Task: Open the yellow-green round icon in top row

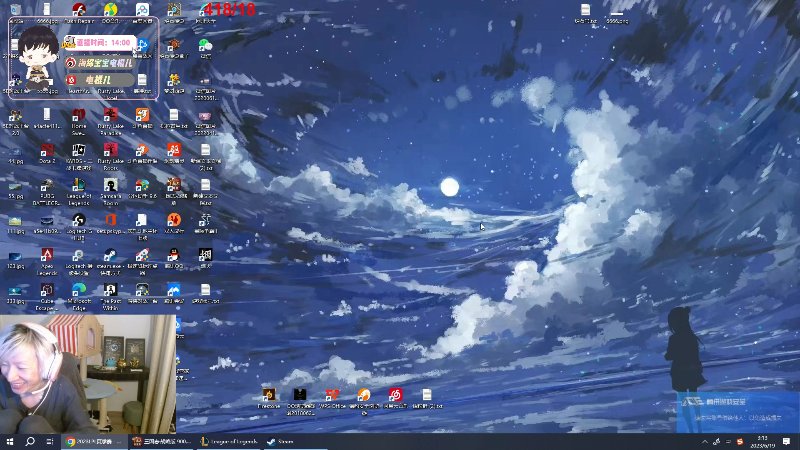Action: [x=110, y=12]
